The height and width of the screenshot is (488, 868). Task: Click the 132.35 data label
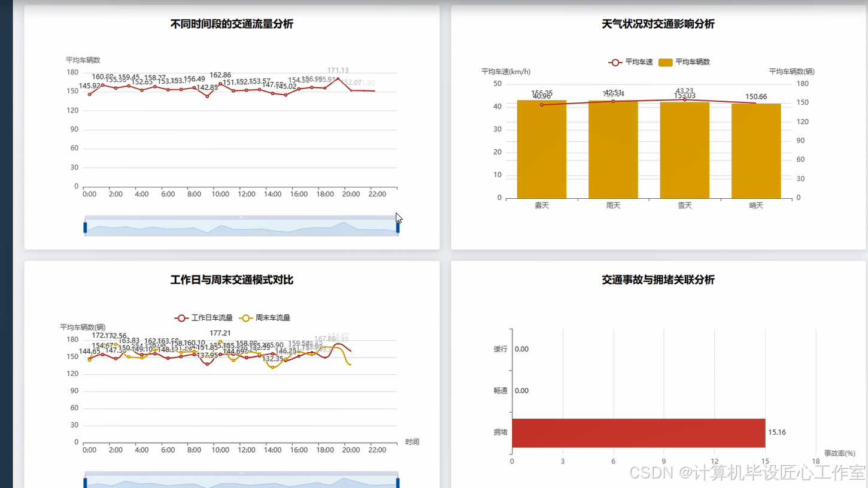pos(273,359)
